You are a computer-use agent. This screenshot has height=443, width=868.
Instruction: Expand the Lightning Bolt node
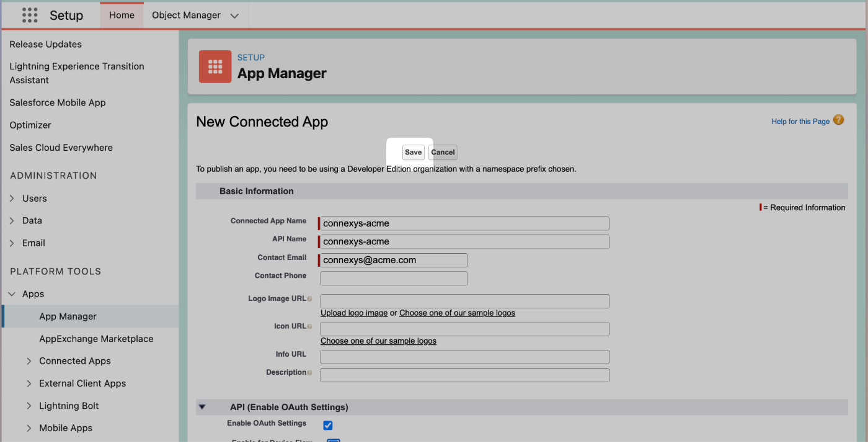tap(29, 406)
